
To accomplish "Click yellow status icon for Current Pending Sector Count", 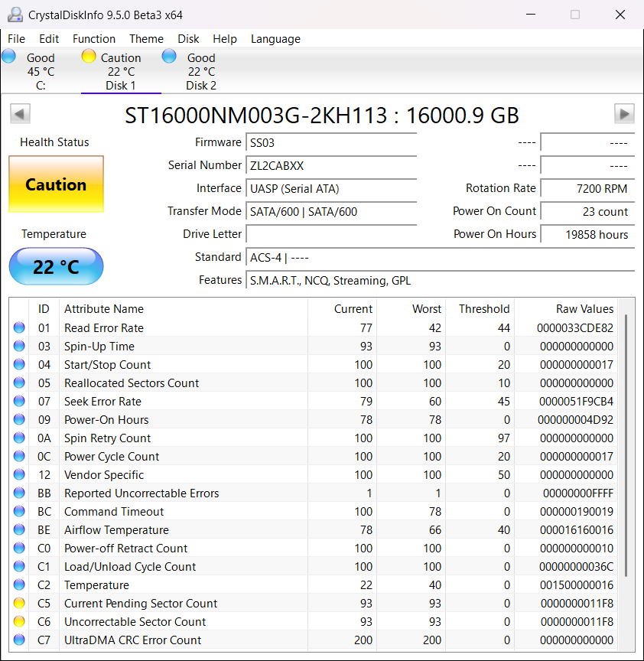I will click(x=19, y=604).
